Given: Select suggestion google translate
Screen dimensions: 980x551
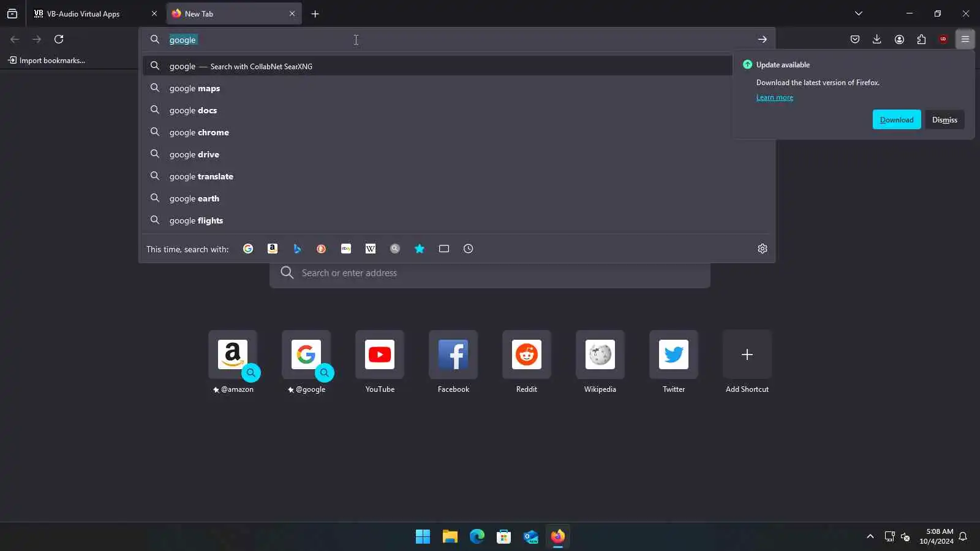Looking at the screenshot, I should click(x=457, y=176).
